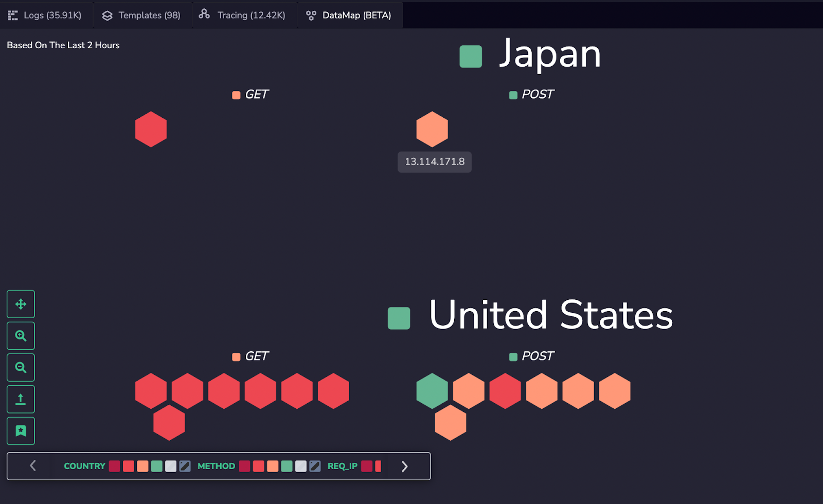Click the REQ_IP legend label
This screenshot has height=504, width=823.
point(343,466)
